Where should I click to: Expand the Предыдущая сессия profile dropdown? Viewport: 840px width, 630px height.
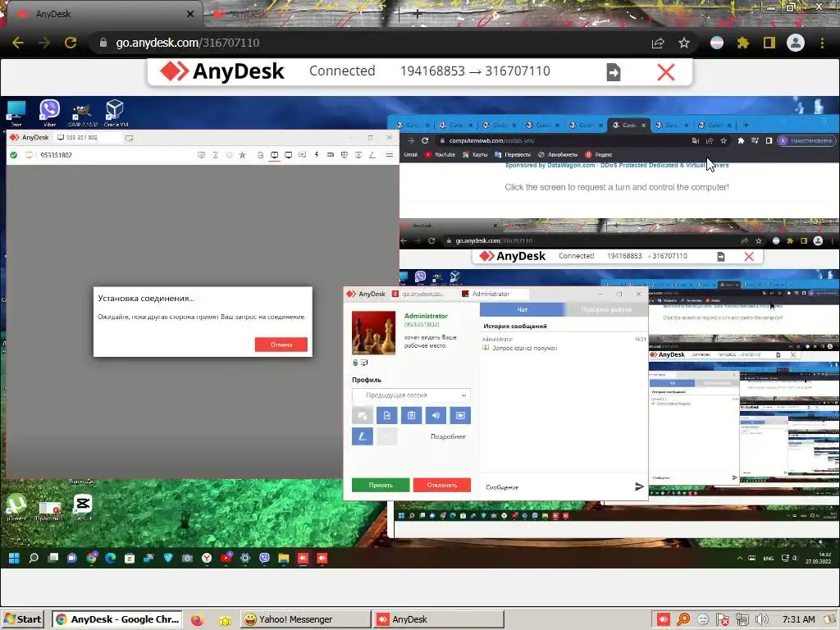412,395
